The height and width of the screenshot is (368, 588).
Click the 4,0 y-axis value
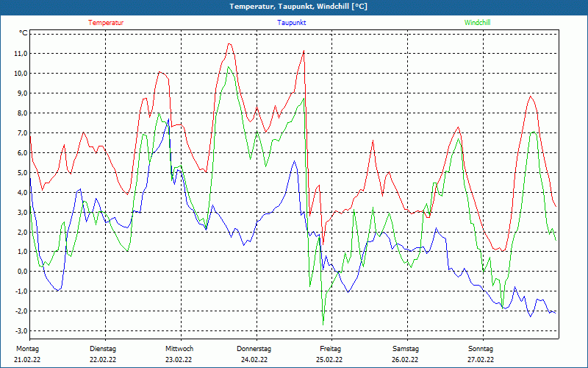(22, 192)
